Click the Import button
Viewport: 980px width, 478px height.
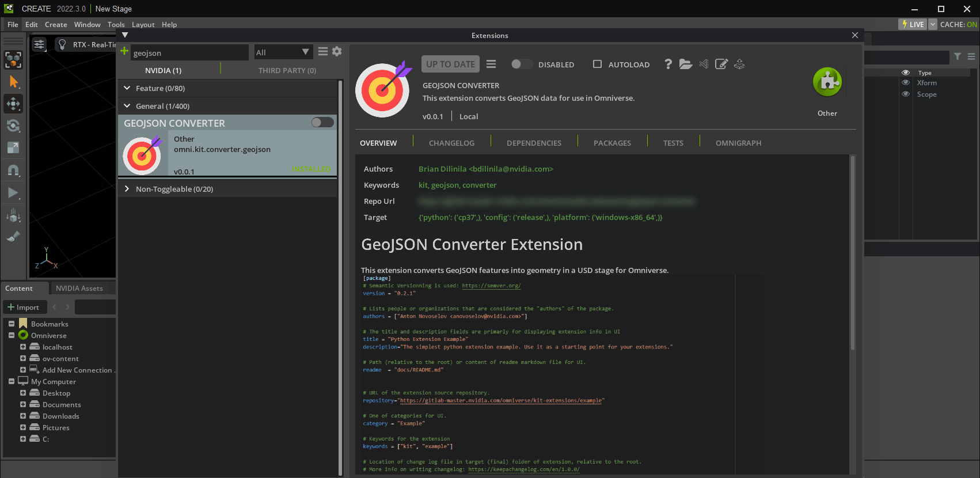[x=24, y=307]
